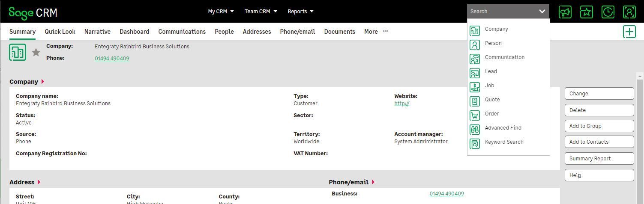Click the scrollbar up arrow

[640, 76]
